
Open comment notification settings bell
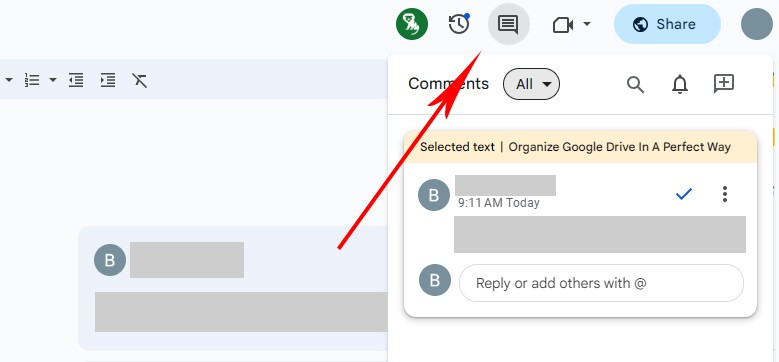click(x=680, y=84)
